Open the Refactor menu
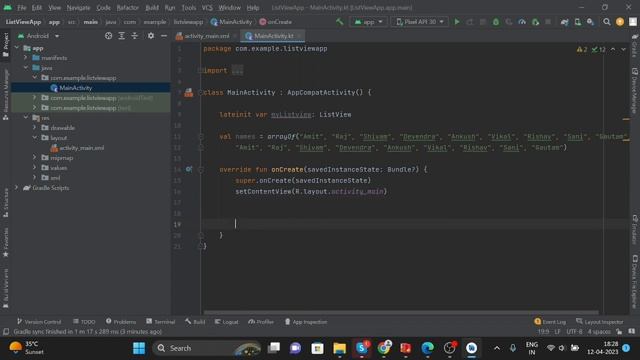Viewport: 640px width, 360px height. pyautogui.click(x=128, y=7)
